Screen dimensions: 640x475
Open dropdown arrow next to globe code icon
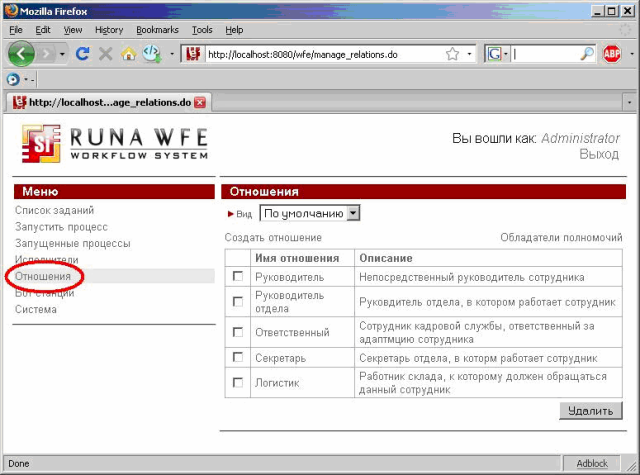pyautogui.click(x=172, y=54)
